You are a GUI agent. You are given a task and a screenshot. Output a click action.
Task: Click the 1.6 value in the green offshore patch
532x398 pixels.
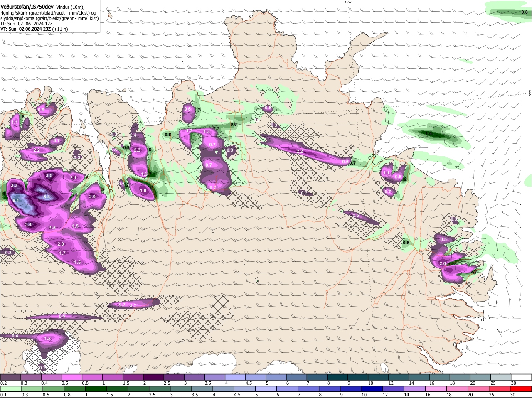click(x=429, y=134)
